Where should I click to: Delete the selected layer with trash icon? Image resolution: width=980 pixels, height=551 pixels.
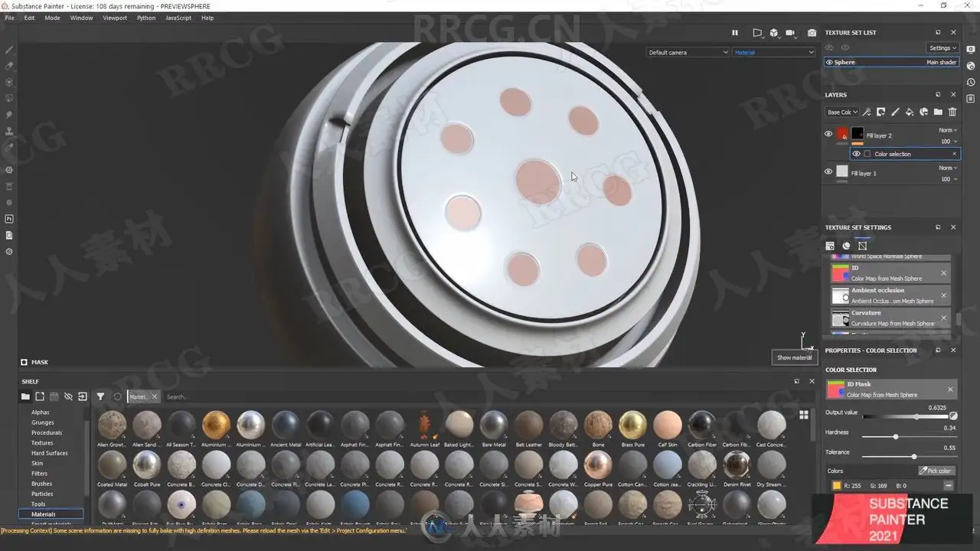pyautogui.click(x=952, y=112)
